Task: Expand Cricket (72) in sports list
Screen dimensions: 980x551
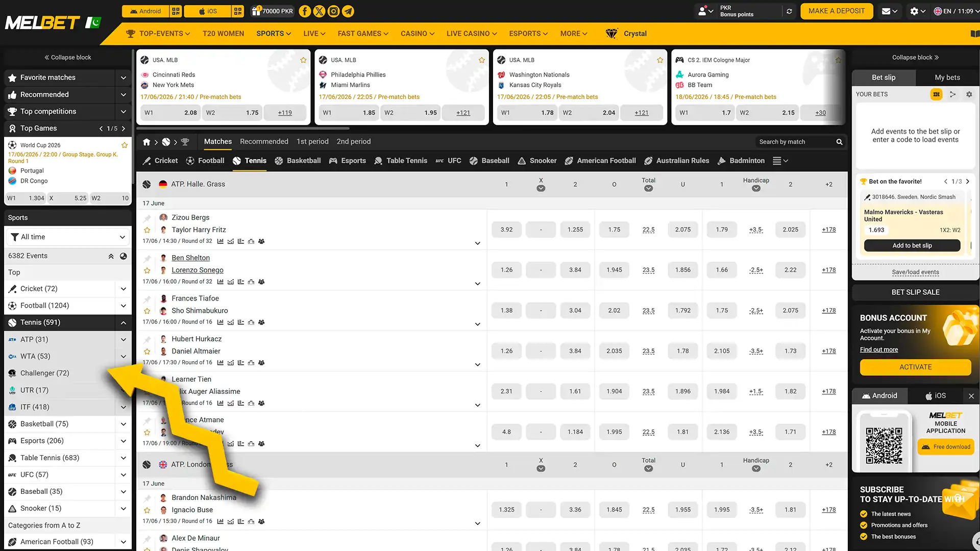Action: point(123,289)
